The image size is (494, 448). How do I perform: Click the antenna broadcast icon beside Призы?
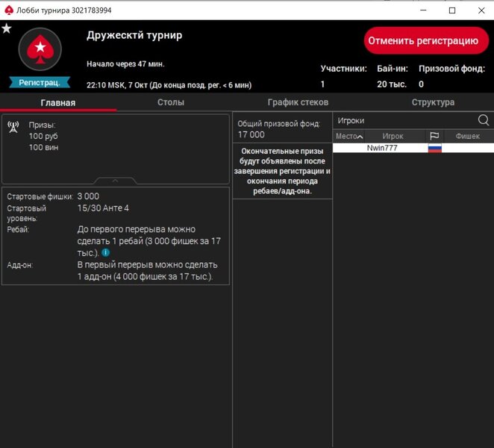click(13, 127)
